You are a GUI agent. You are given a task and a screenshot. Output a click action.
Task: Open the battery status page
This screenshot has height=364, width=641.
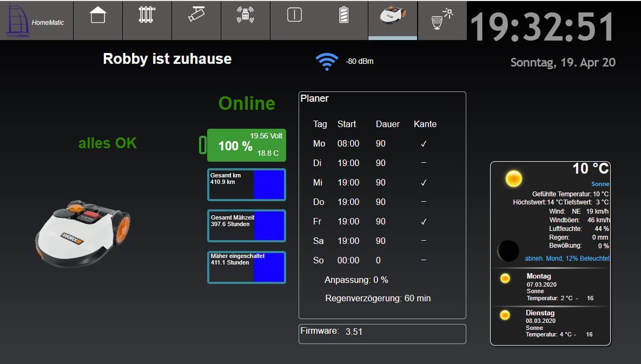pyautogui.click(x=344, y=15)
